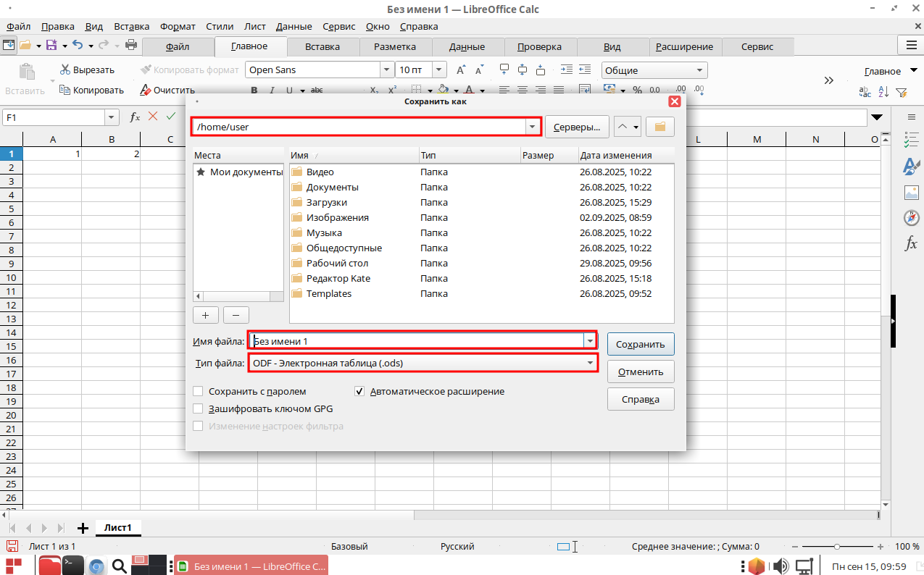Click the plus button to add a place
The width and height of the screenshot is (924, 575).
click(205, 315)
